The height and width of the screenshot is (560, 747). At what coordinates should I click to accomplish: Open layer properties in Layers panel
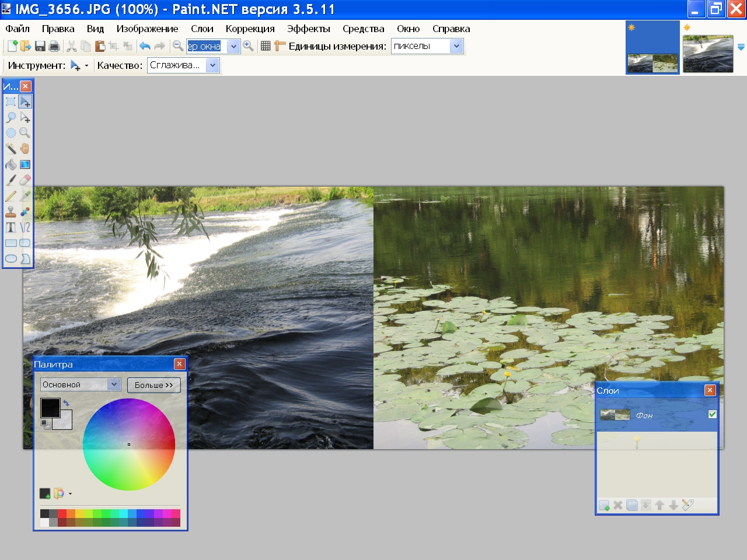[688, 505]
